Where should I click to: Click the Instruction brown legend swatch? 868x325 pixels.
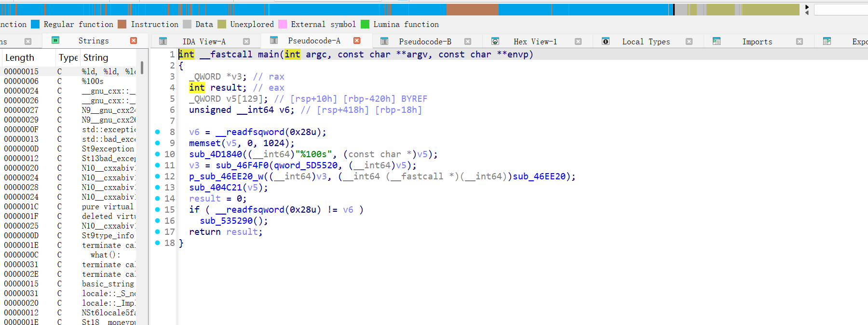click(122, 24)
